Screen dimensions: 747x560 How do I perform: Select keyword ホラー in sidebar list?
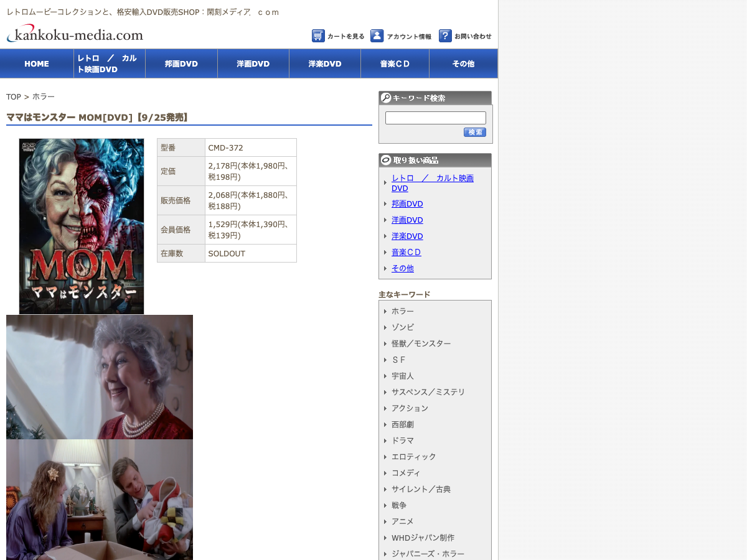tap(403, 311)
